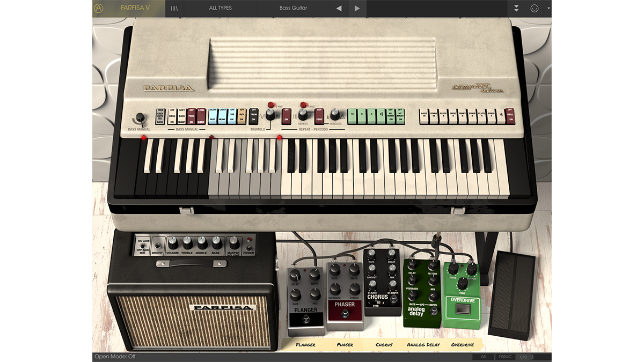Toggle the All Boost green switch
This screenshot has height=362, width=644.
391,116
